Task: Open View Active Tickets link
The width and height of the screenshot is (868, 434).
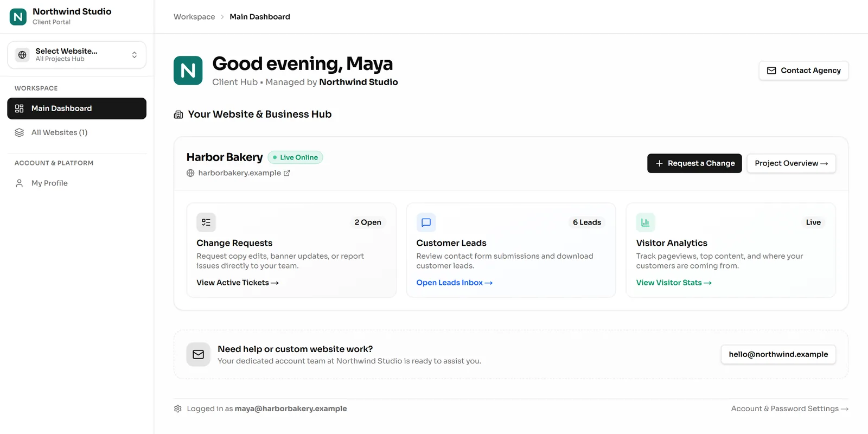Action: 238,283
